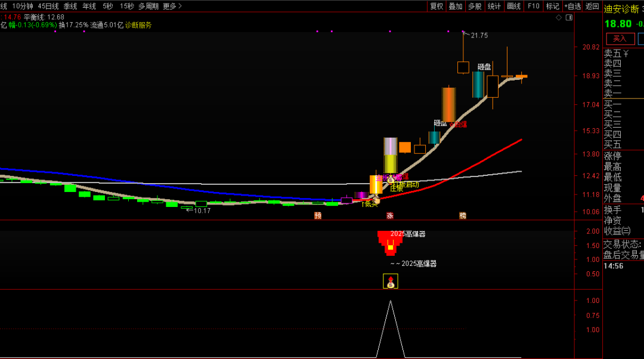Toggle the side panel layout icon
The height and width of the screenshot is (359, 644).
point(569,18)
